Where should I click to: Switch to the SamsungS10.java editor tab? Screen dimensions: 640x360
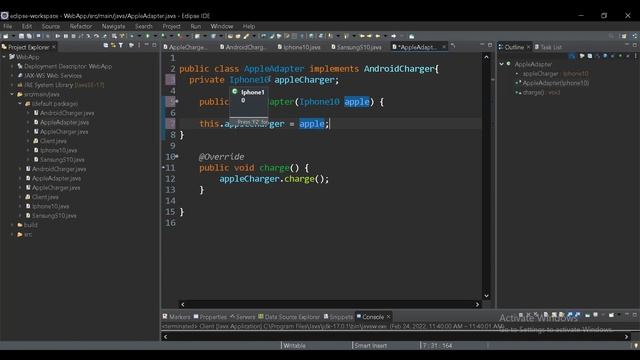click(x=356, y=47)
